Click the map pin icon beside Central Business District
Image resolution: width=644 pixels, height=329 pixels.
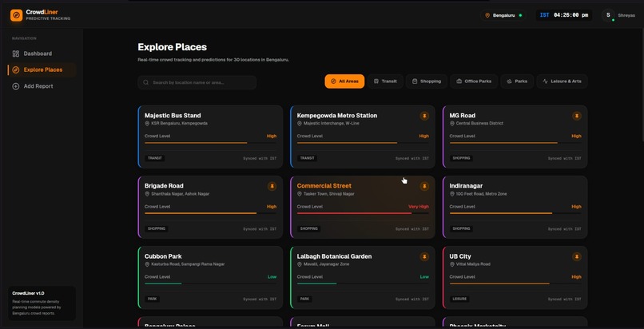[451, 124]
